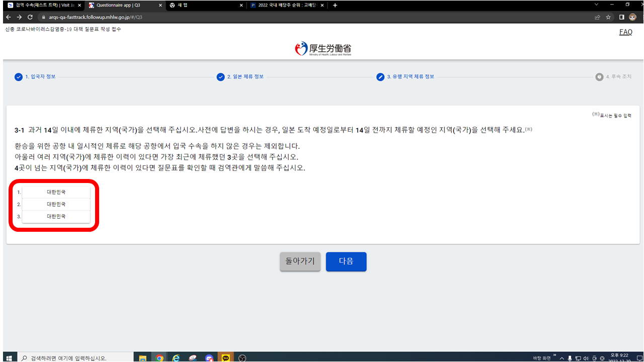The width and height of the screenshot is (644, 362).
Task: Reload the questionnaire page
Action: click(x=30, y=17)
